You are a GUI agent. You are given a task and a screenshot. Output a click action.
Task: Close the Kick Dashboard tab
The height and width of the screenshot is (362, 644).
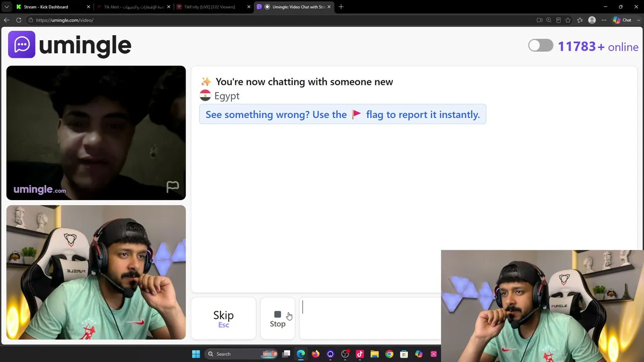pos(89,7)
